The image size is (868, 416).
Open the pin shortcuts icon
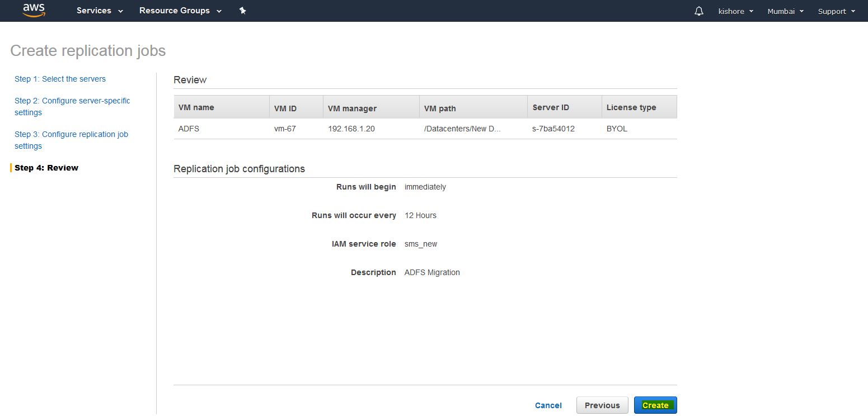click(242, 11)
